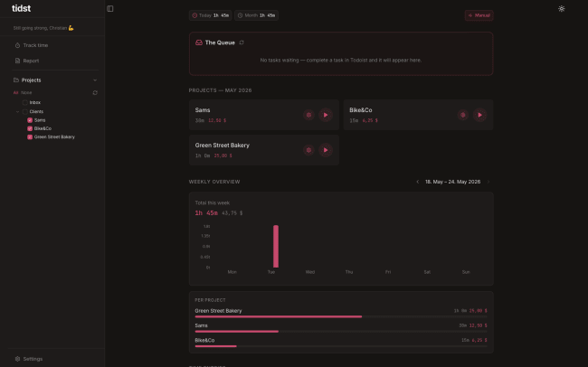Uncheck the Green Street Bakery checkbox
Image resolution: width=588 pixels, height=367 pixels.
pos(30,137)
